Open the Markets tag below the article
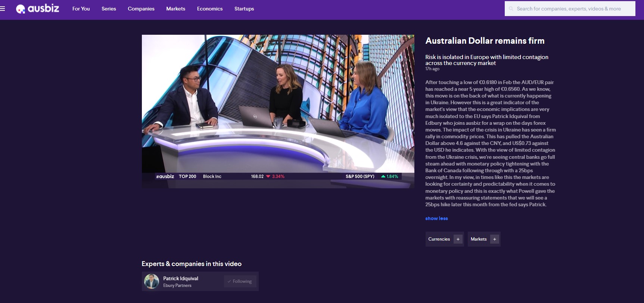Image resolution: width=644 pixels, height=303 pixels. pyautogui.click(x=479, y=239)
